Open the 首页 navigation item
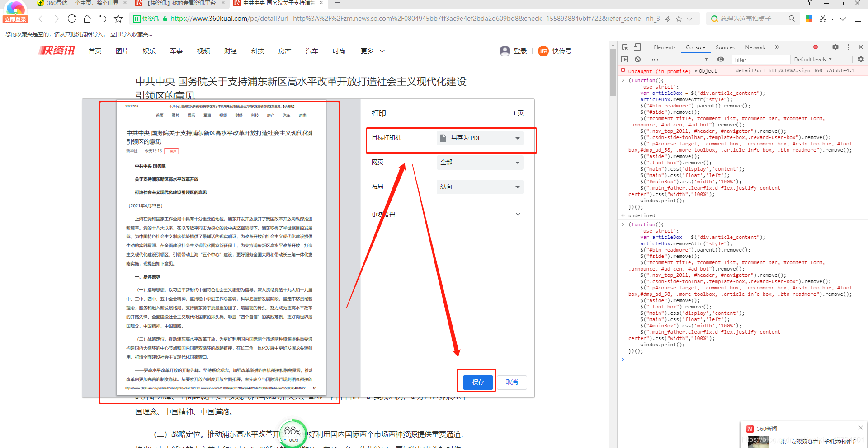The width and height of the screenshot is (868, 448). 95,51
